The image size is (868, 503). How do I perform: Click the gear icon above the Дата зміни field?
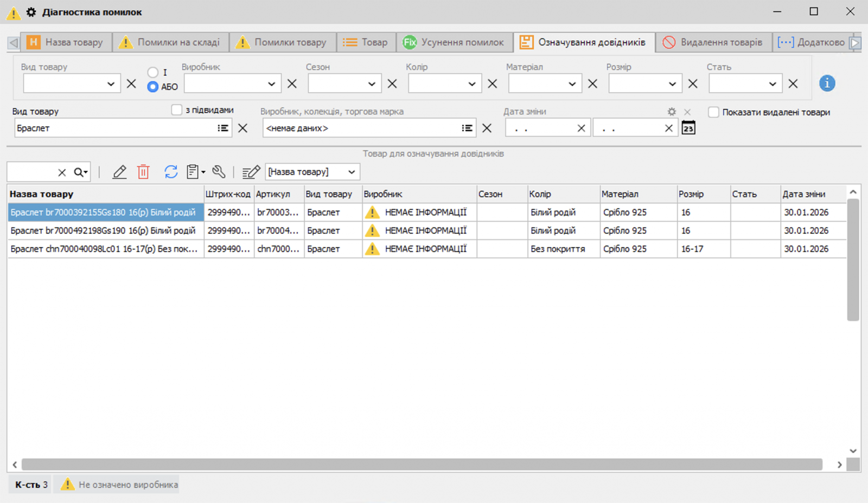[x=672, y=111]
